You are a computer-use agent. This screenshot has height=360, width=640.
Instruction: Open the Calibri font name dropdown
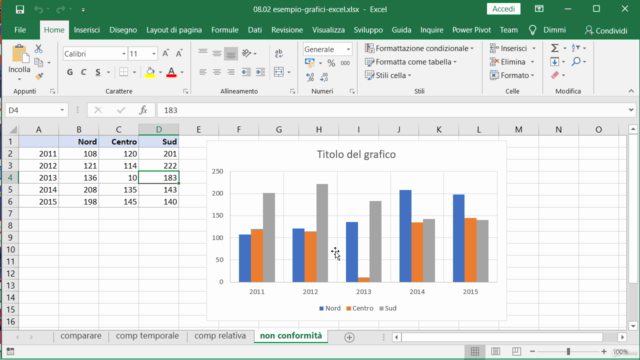[x=124, y=54]
